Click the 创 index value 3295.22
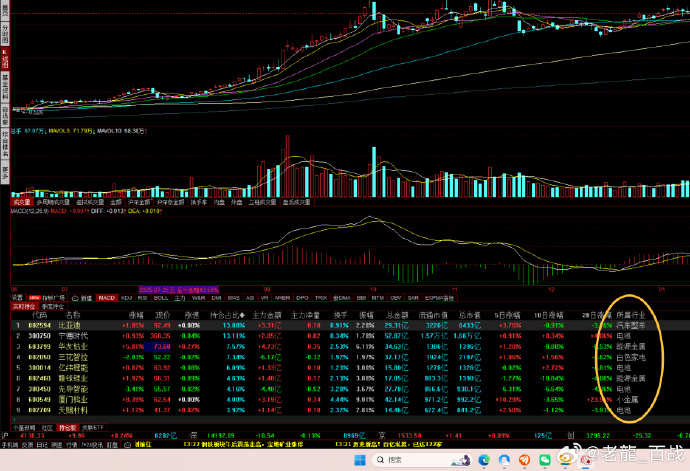The width and height of the screenshot is (690, 471). pyautogui.click(x=598, y=436)
